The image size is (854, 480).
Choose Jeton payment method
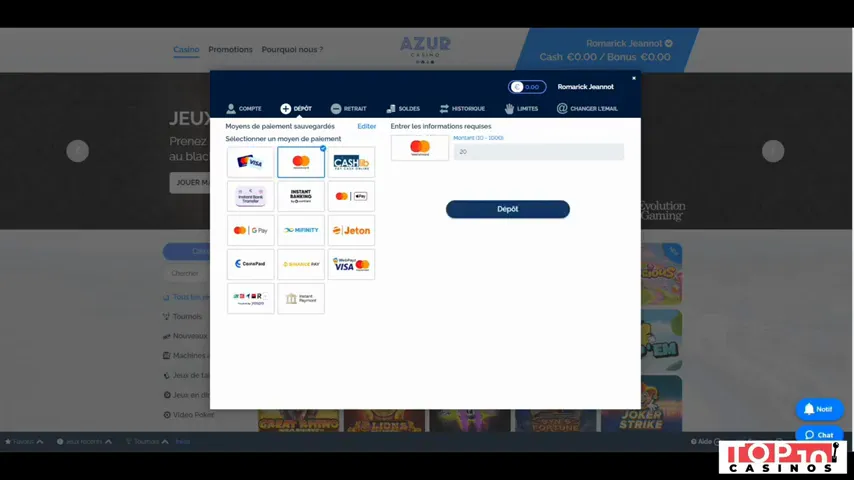tap(351, 230)
